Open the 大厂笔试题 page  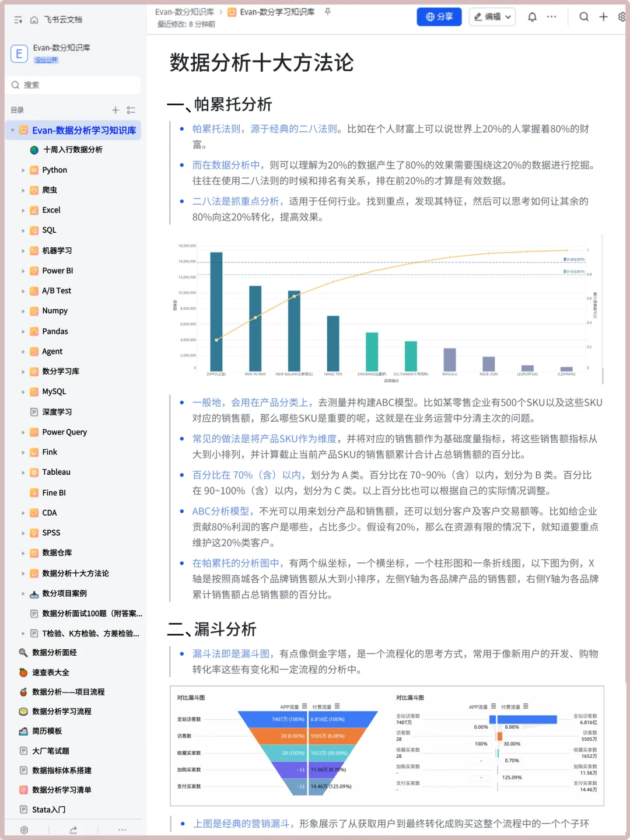click(51, 751)
